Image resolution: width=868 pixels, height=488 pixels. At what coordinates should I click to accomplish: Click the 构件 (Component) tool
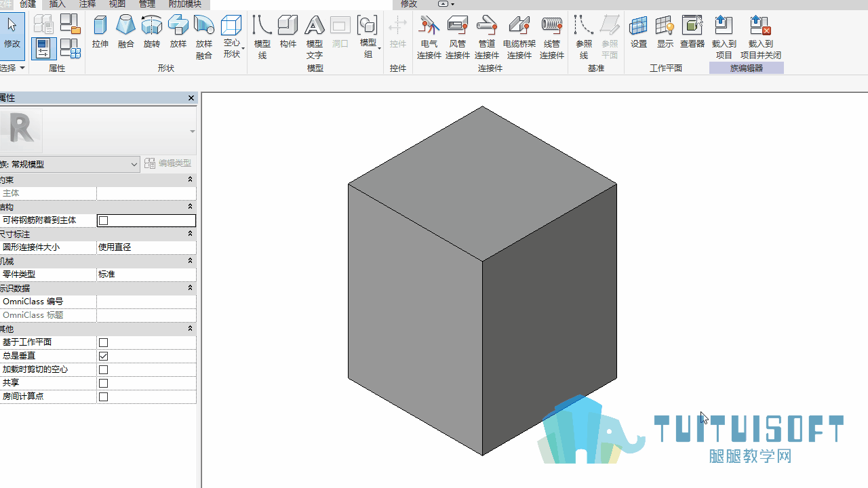(x=288, y=33)
